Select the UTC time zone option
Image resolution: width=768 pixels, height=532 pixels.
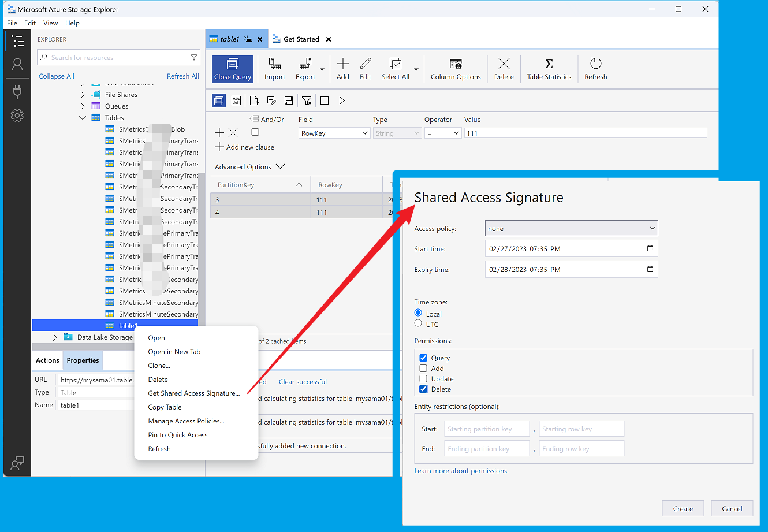(x=418, y=324)
